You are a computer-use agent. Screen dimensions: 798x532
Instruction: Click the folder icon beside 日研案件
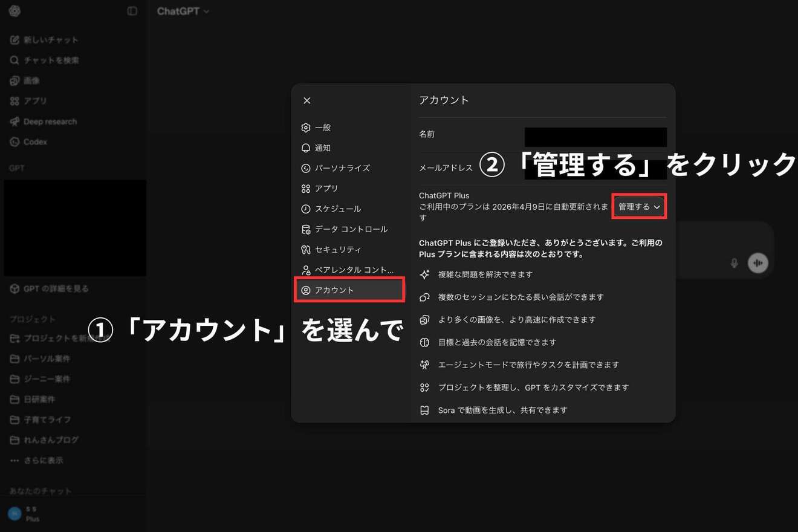15,400
